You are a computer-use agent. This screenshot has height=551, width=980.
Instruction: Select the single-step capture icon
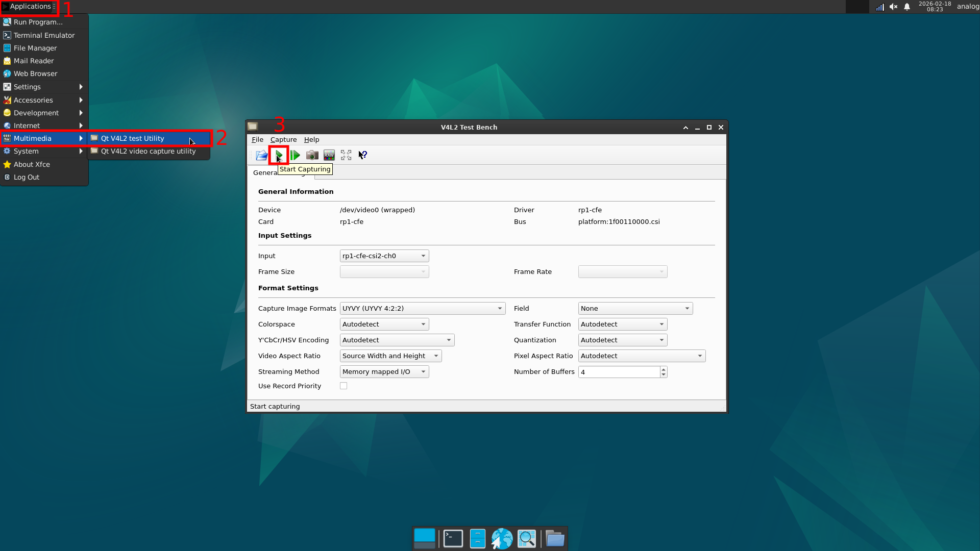[295, 155]
